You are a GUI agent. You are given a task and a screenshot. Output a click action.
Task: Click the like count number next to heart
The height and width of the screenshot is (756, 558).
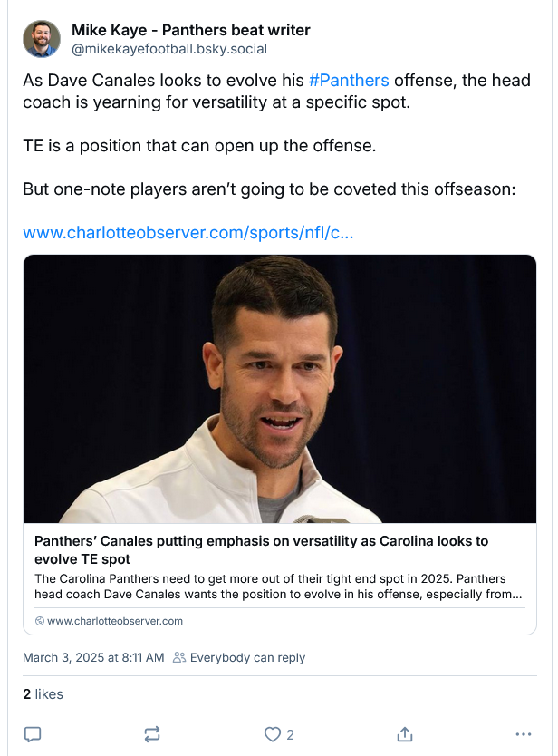click(290, 735)
